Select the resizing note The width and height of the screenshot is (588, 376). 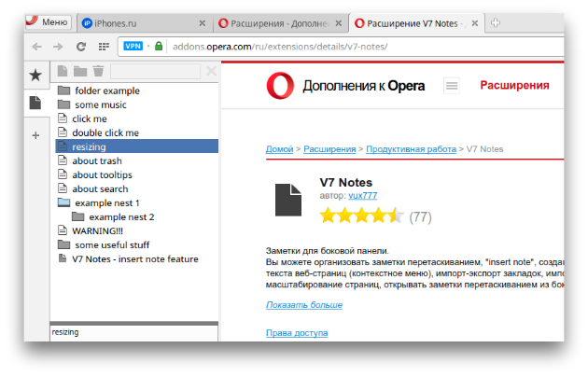(x=137, y=146)
